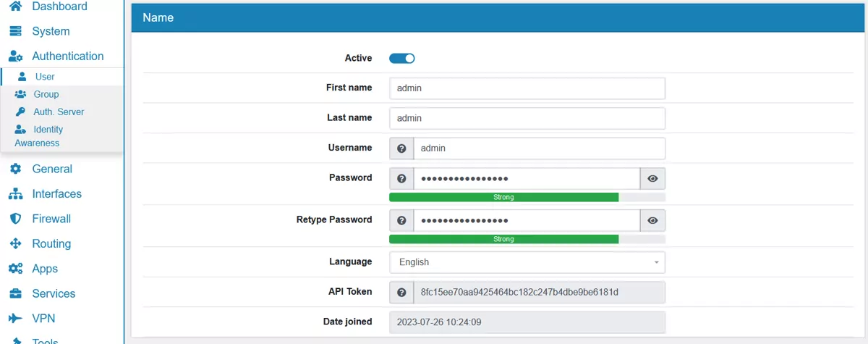Click the help icon beside API Token
Screen dimensions: 868x344
(401, 292)
